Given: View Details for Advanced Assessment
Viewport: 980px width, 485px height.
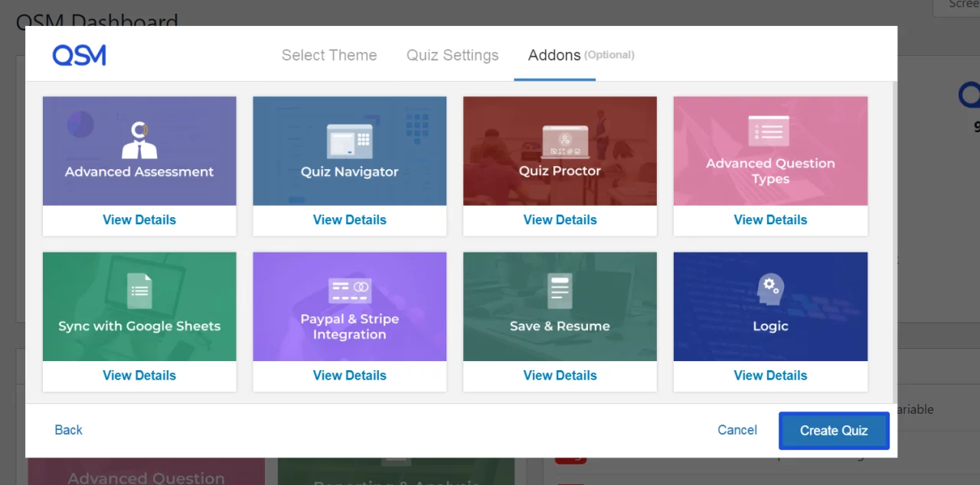Looking at the screenshot, I should (x=139, y=220).
